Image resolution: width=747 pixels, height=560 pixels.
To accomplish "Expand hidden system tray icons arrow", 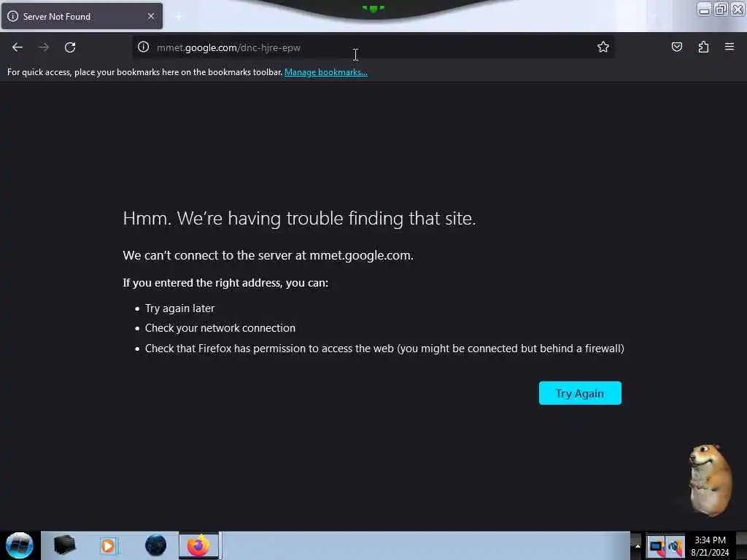I will (638, 546).
